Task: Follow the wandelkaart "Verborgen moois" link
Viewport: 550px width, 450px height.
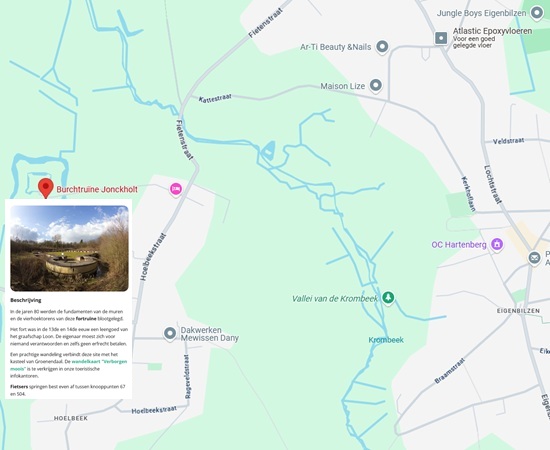Action: pos(69,365)
